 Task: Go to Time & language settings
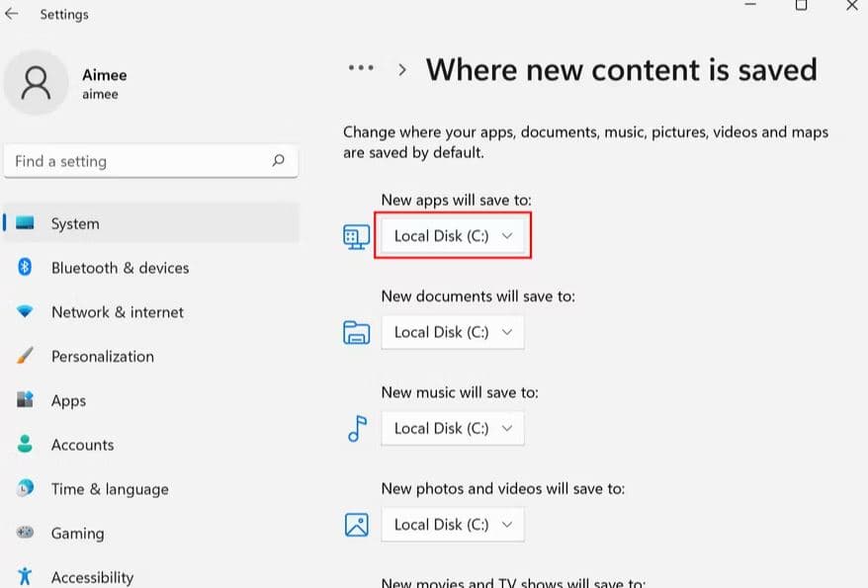[110, 489]
